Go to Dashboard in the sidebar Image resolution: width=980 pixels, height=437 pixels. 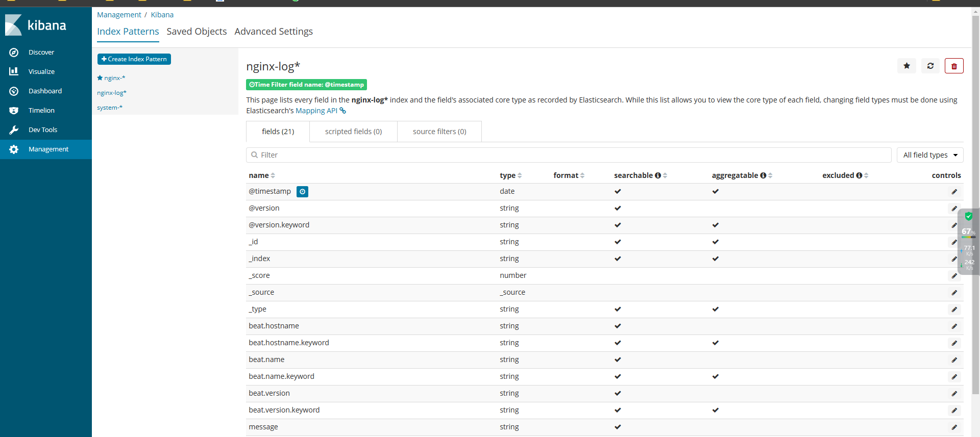point(45,91)
